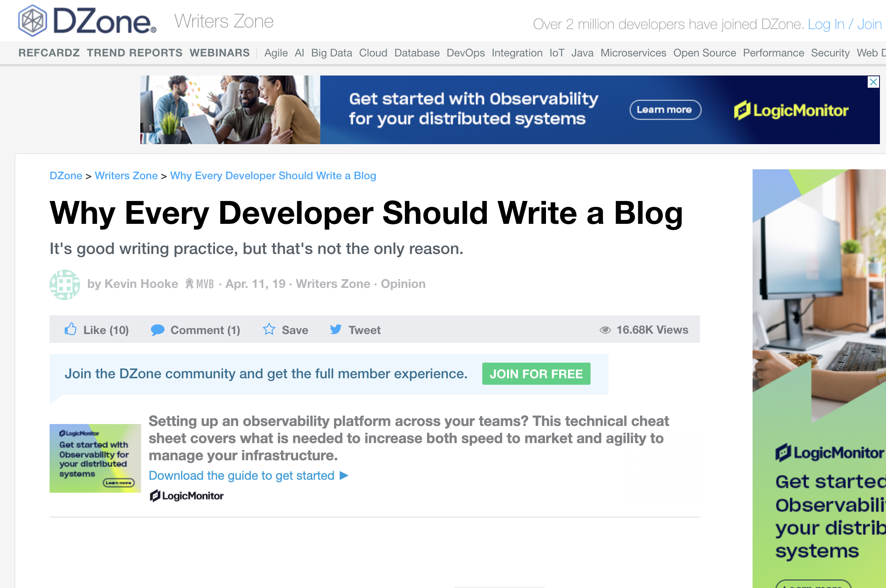The width and height of the screenshot is (886, 588).
Task: Open the TREND REPORTS menu
Action: [135, 53]
